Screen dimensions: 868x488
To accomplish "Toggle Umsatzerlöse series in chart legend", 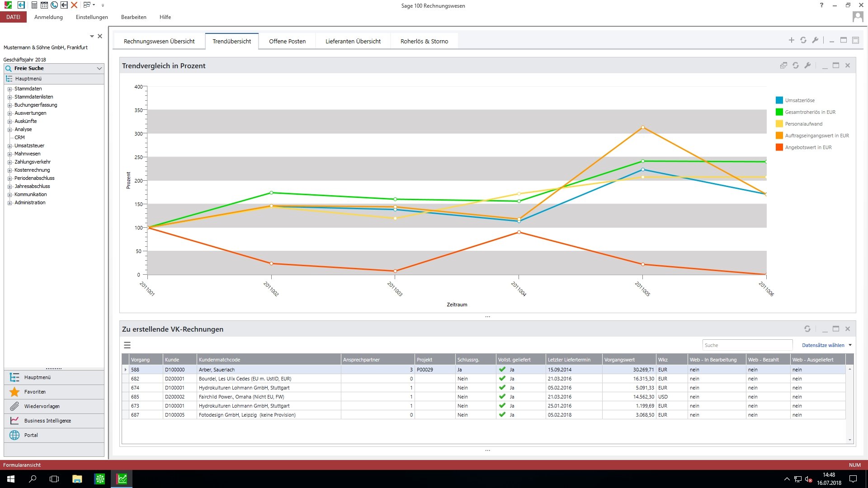I will [x=799, y=100].
